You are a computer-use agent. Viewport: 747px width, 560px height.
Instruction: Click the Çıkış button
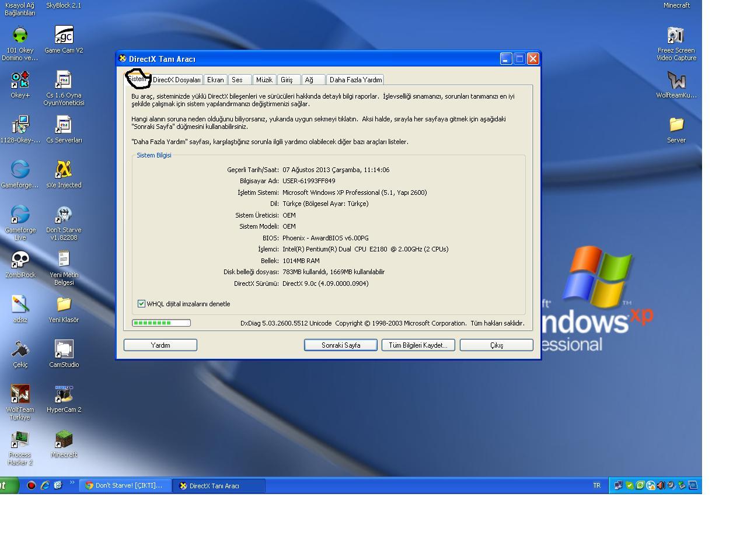click(497, 345)
